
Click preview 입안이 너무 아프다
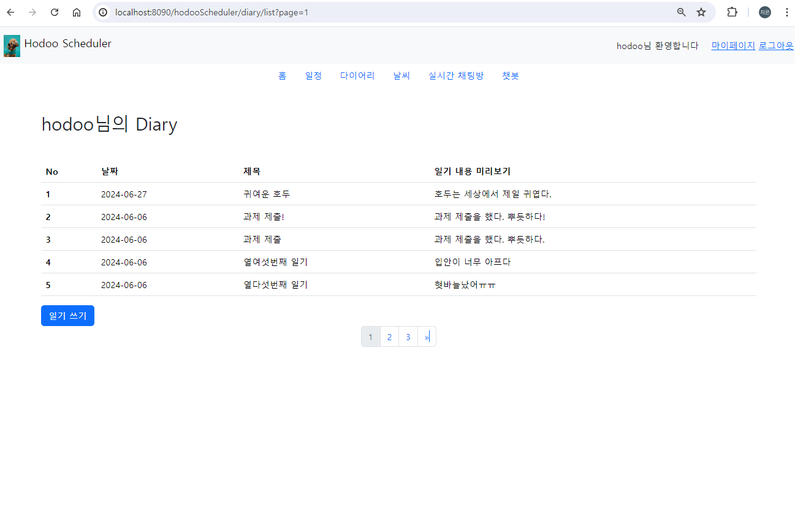pyautogui.click(x=473, y=262)
